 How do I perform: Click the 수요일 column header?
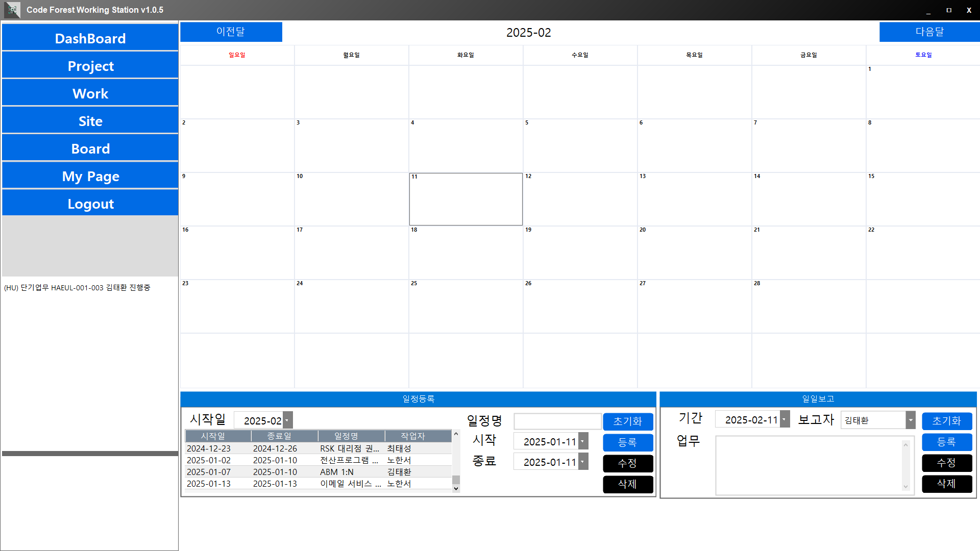point(580,55)
